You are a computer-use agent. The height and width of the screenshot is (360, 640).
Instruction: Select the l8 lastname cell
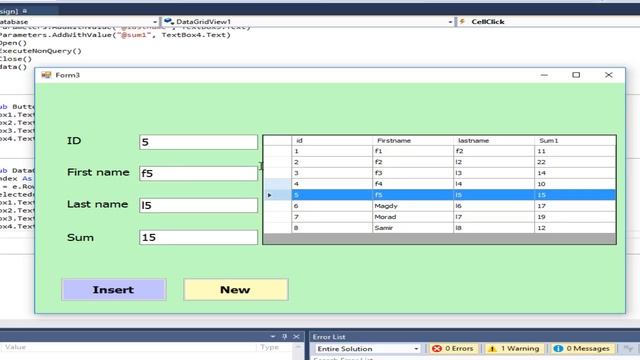[493, 228]
